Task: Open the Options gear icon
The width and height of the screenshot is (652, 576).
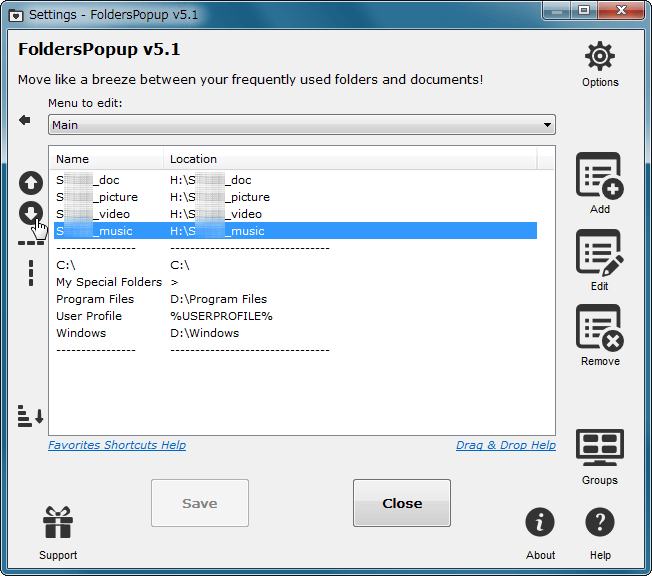Action: point(600,56)
